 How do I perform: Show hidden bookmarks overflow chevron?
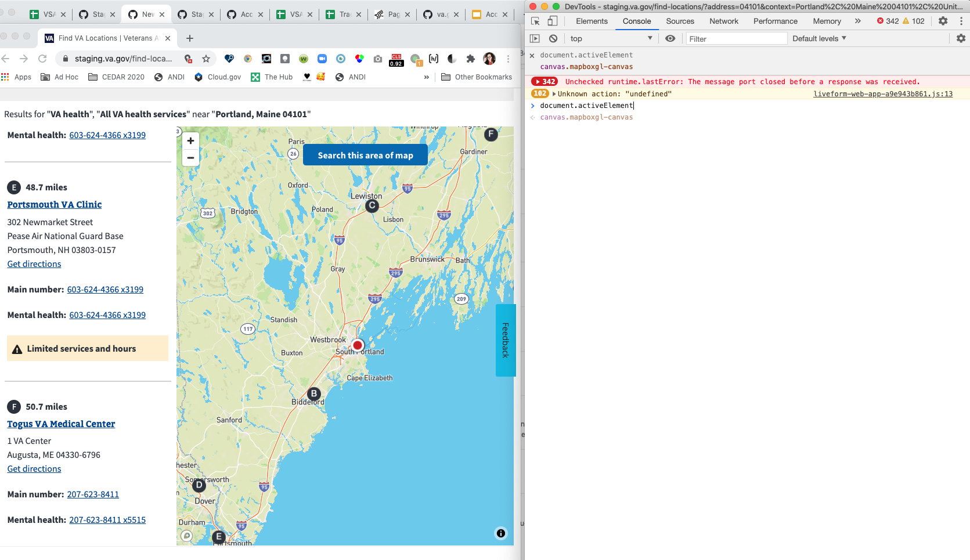coord(427,77)
